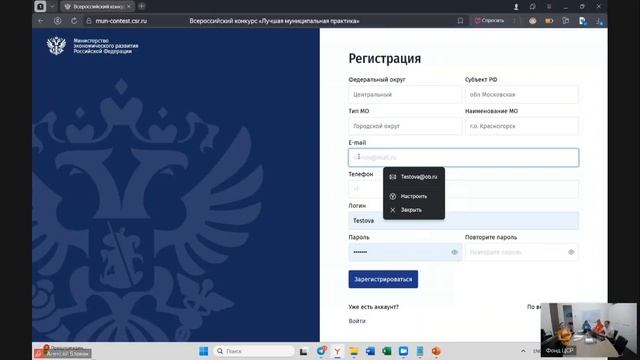Bookmark the page with the bookmark icon
Image resolution: width=640 pixels, height=360 pixels.
460,20
